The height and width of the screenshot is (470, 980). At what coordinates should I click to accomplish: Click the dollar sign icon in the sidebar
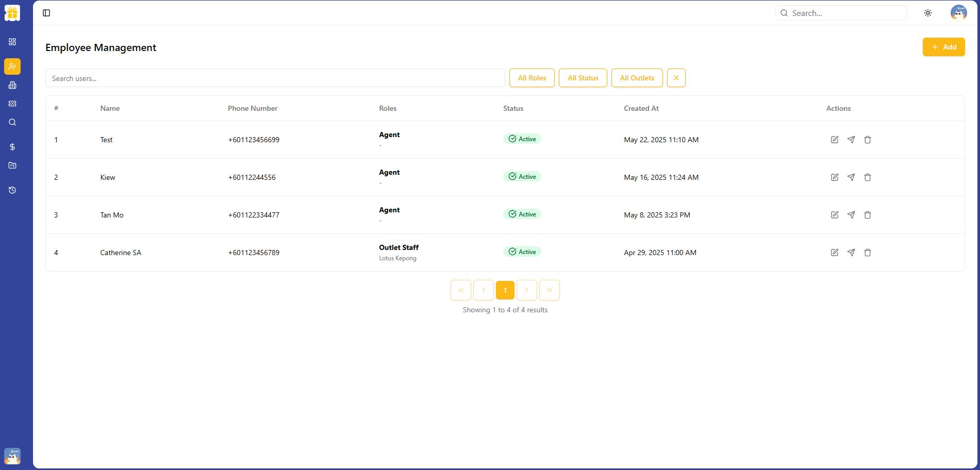click(12, 147)
